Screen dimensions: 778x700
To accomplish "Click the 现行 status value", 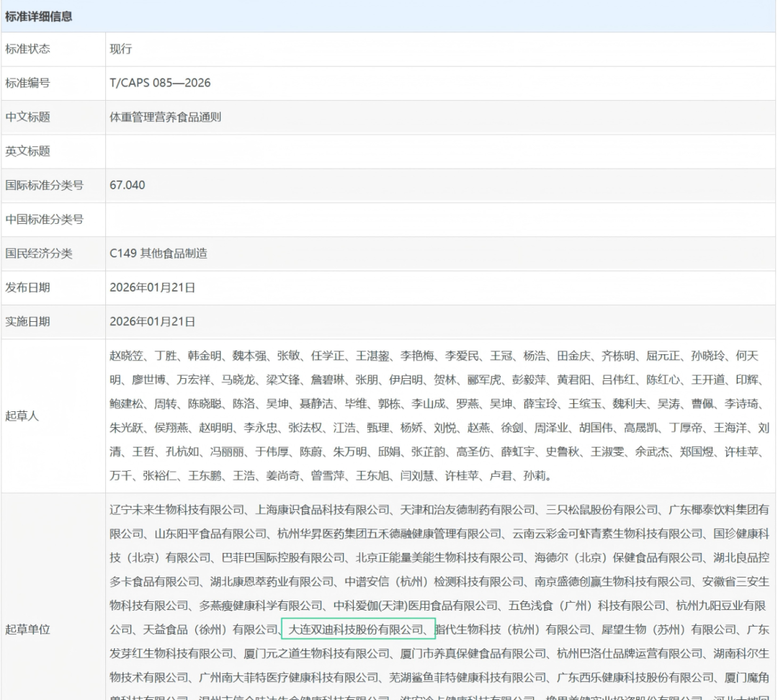I will (x=120, y=49).
